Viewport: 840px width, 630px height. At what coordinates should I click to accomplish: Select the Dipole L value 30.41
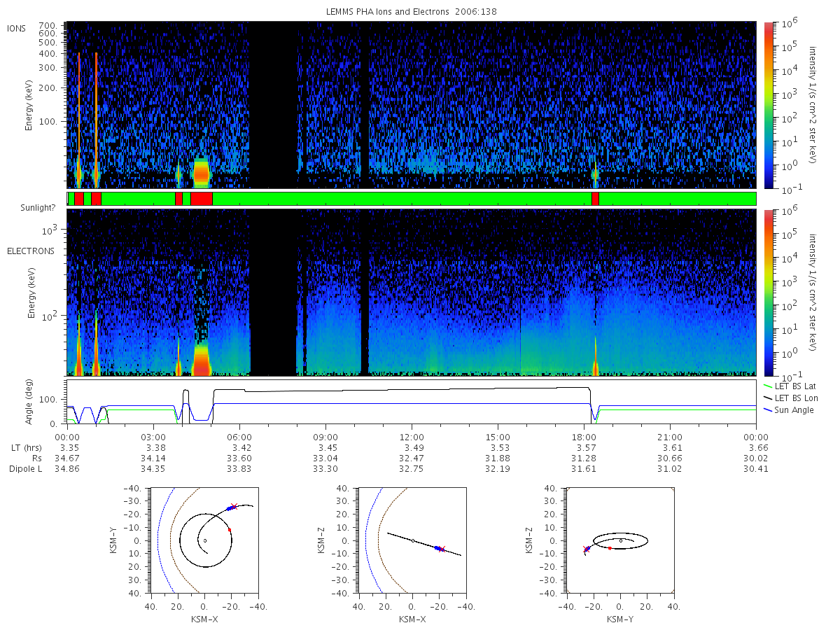(757, 469)
